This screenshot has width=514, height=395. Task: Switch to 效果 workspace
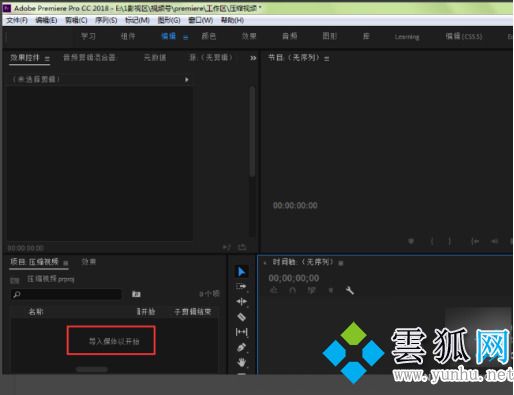[249, 36]
